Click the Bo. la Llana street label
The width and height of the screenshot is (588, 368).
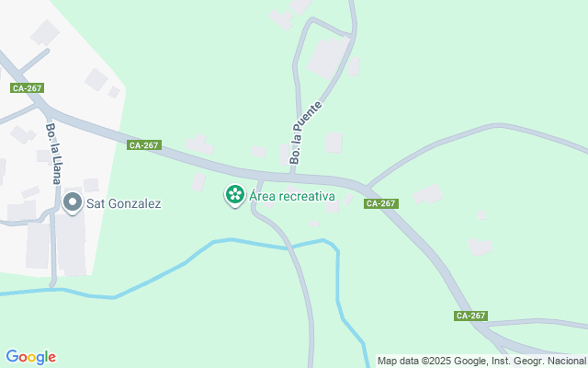(x=53, y=154)
